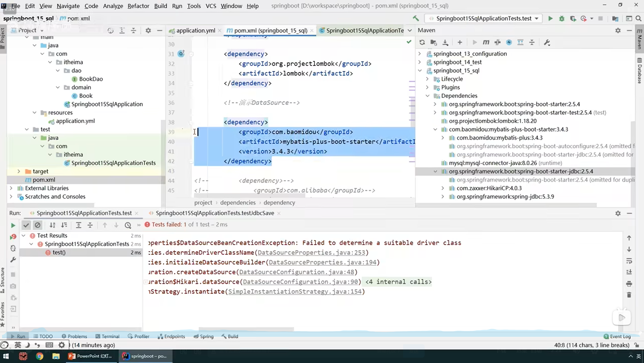Collapse all in Maven tool window
The height and width of the screenshot is (363, 644).
pos(532,42)
